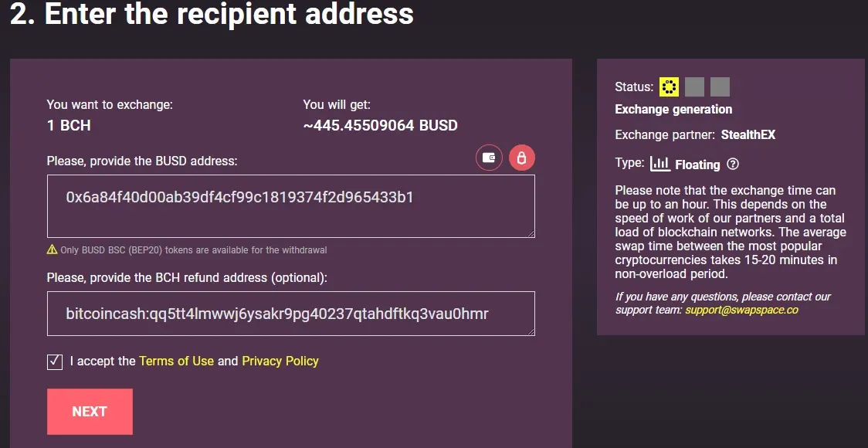
Task: Click the resize handle of the refund address box
Action: point(531,331)
